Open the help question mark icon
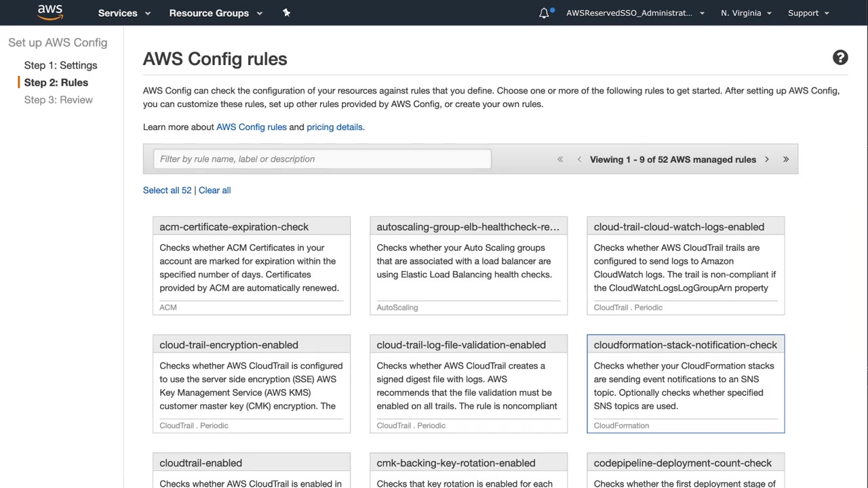The height and width of the screenshot is (488, 868). [x=840, y=58]
